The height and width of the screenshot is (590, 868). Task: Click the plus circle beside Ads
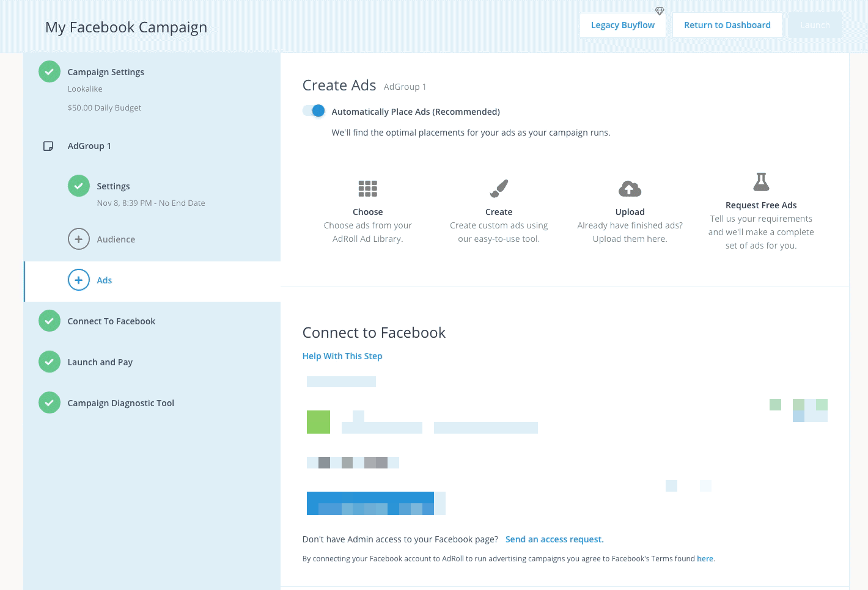tap(78, 280)
